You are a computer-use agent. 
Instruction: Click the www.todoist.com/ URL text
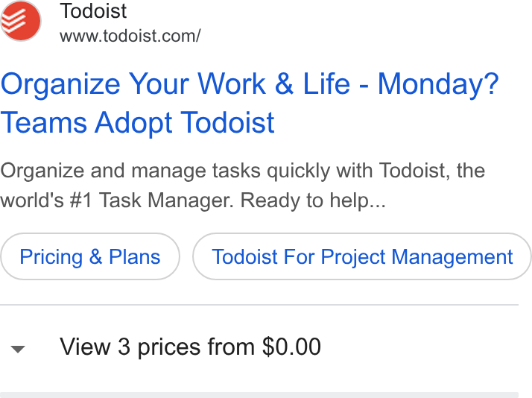(130, 36)
